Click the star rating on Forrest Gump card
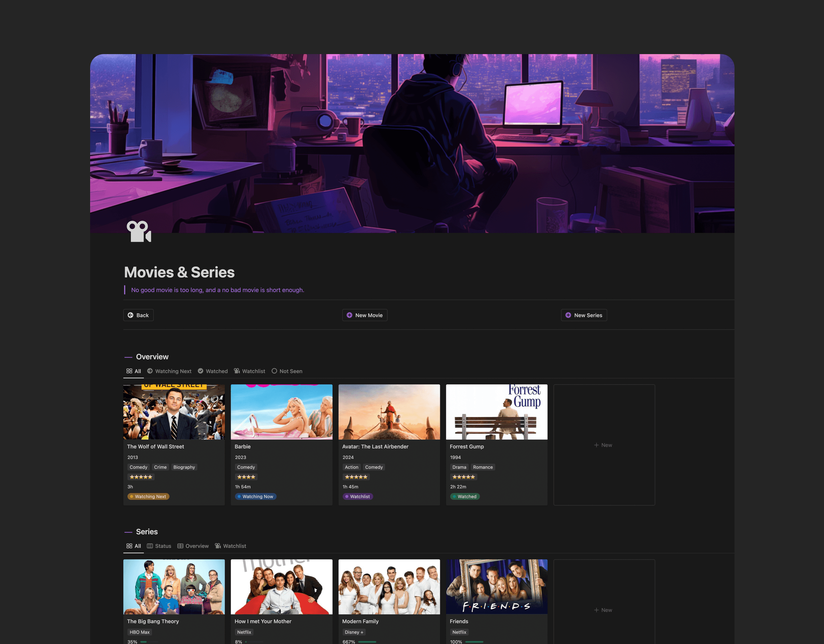 (464, 477)
